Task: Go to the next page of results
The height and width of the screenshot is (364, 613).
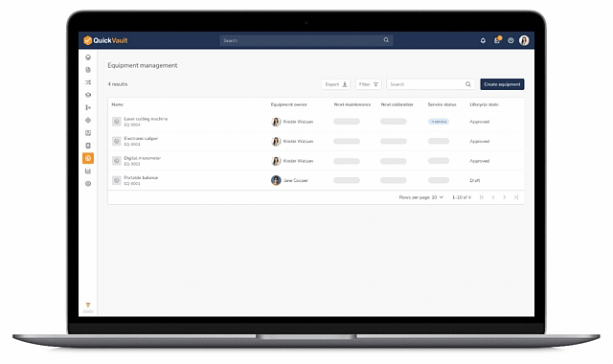Action: pos(505,197)
